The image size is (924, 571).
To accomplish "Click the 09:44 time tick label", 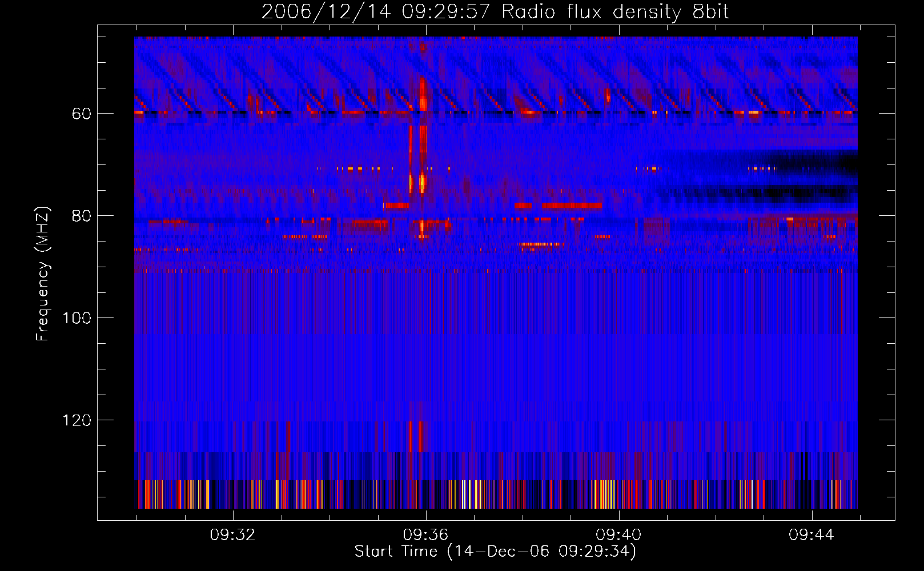I will pos(811,535).
